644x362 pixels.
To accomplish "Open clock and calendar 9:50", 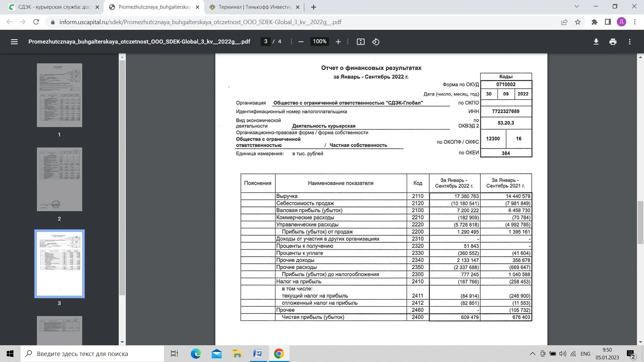I will (607, 354).
